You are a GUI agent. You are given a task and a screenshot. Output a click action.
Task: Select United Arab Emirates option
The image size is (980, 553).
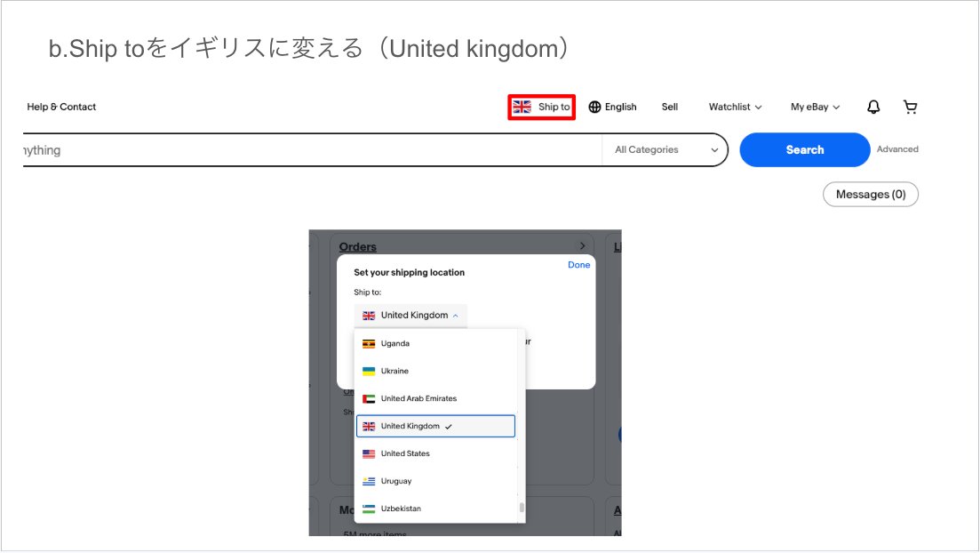click(418, 398)
